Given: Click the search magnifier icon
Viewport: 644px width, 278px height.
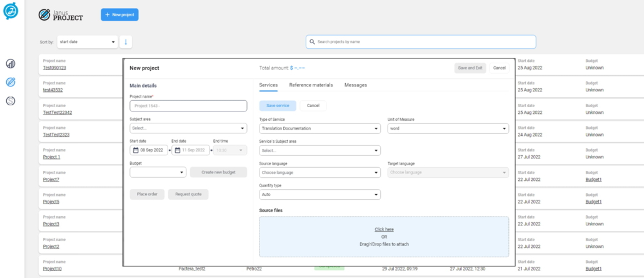Looking at the screenshot, I should [x=311, y=42].
